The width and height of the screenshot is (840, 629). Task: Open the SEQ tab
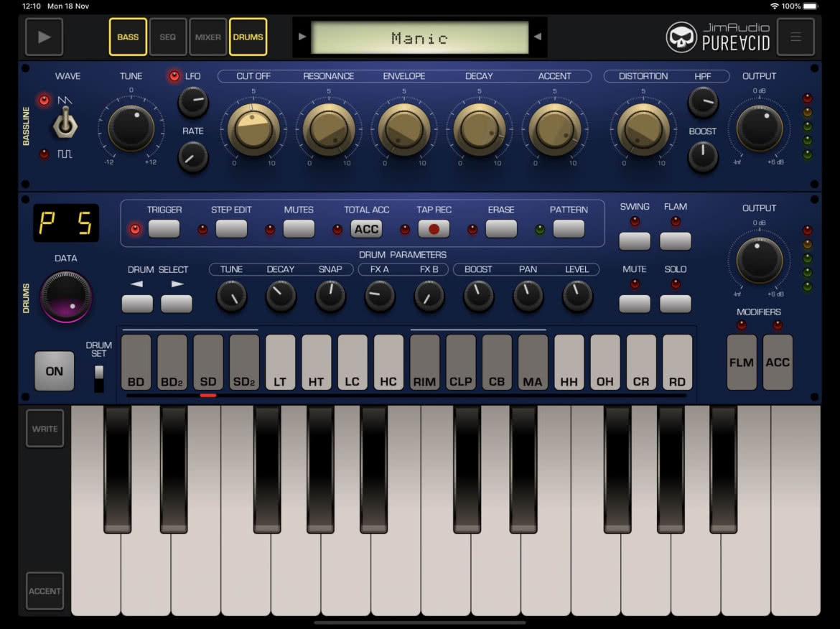pos(168,37)
